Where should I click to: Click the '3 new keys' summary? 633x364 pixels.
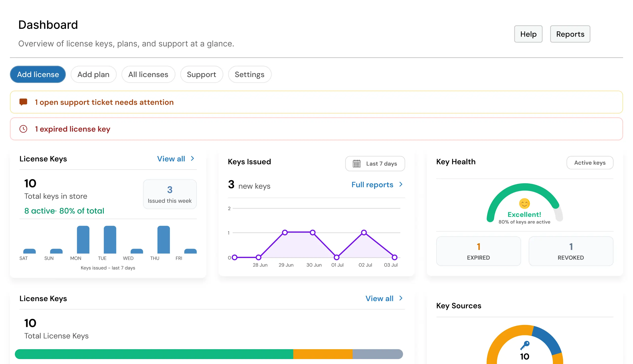(x=249, y=185)
